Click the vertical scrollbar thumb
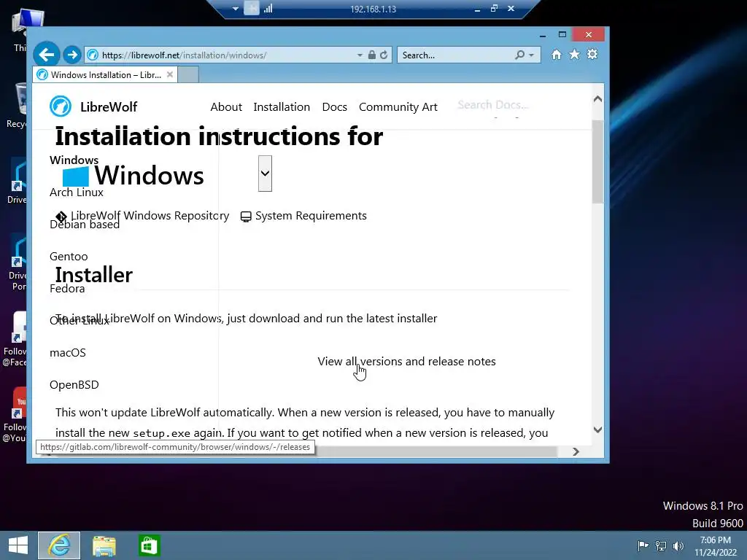Viewport: 747px width, 560px height. [x=598, y=162]
